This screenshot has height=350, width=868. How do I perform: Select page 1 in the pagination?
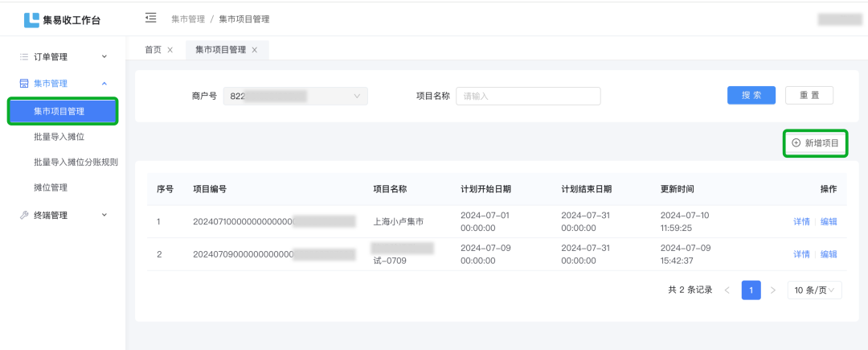(751, 290)
